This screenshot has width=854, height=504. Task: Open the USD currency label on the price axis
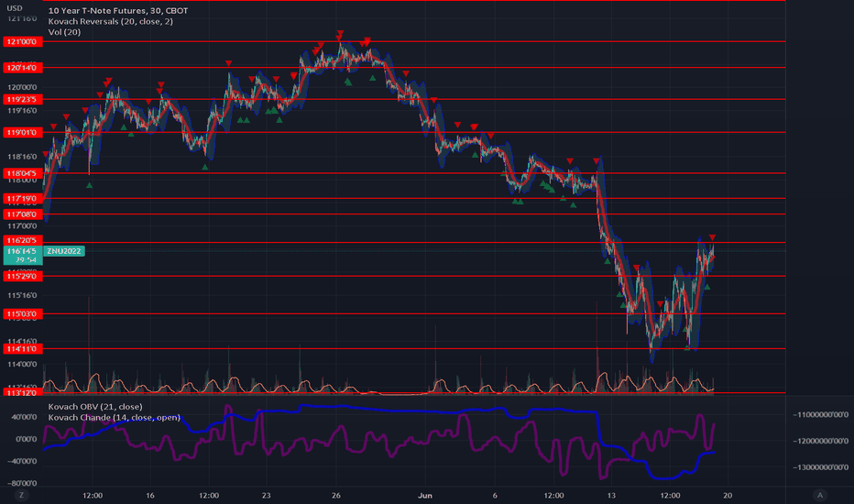point(15,8)
